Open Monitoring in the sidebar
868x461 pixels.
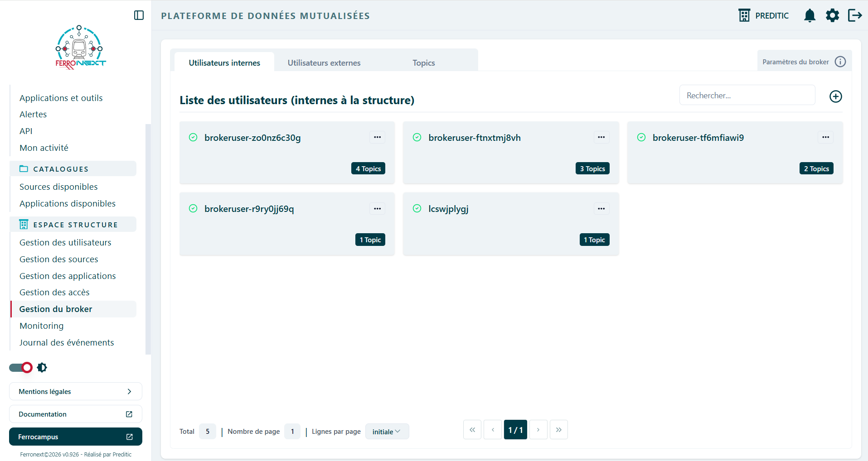(42, 326)
